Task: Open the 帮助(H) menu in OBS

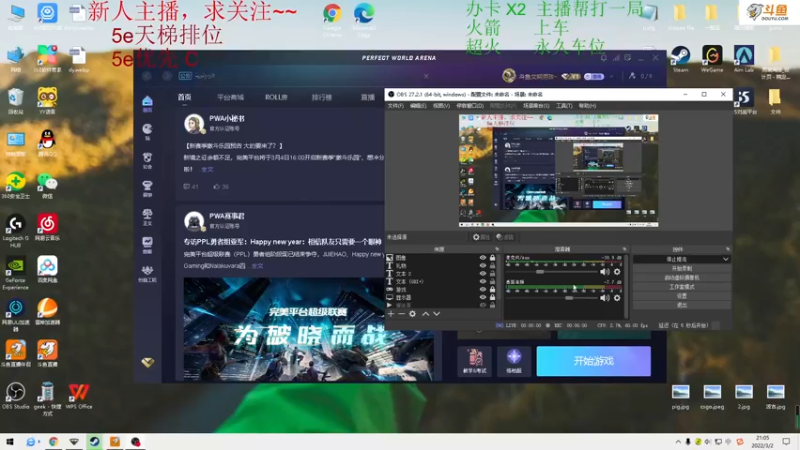Action: pyautogui.click(x=587, y=106)
